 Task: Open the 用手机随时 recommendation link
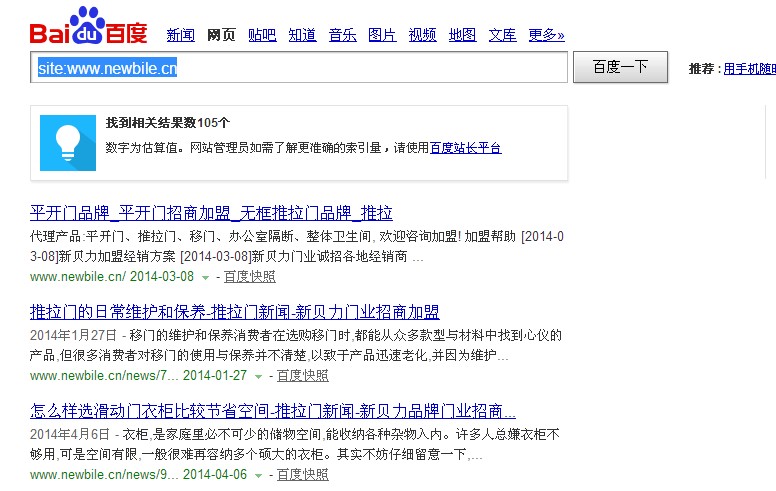(x=749, y=69)
